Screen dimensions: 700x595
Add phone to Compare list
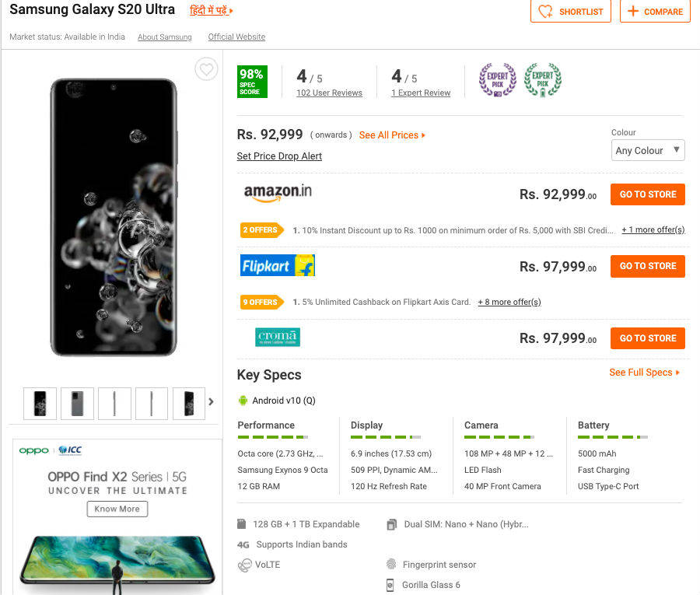coord(655,12)
